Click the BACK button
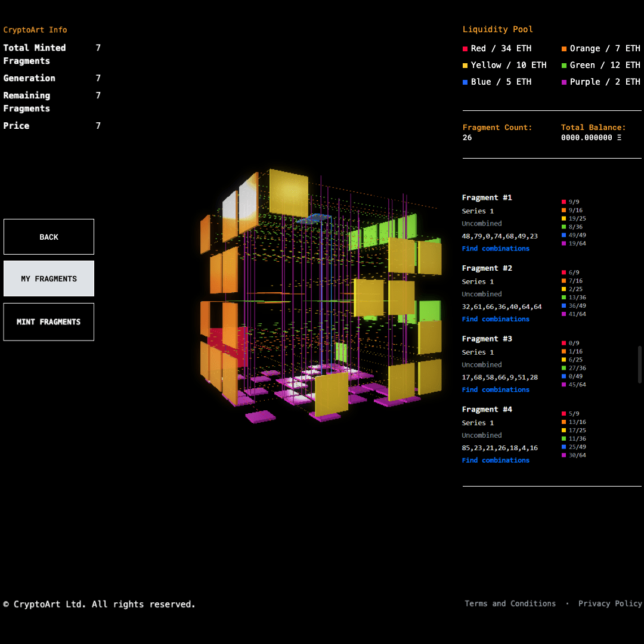644x644 pixels. 49,237
